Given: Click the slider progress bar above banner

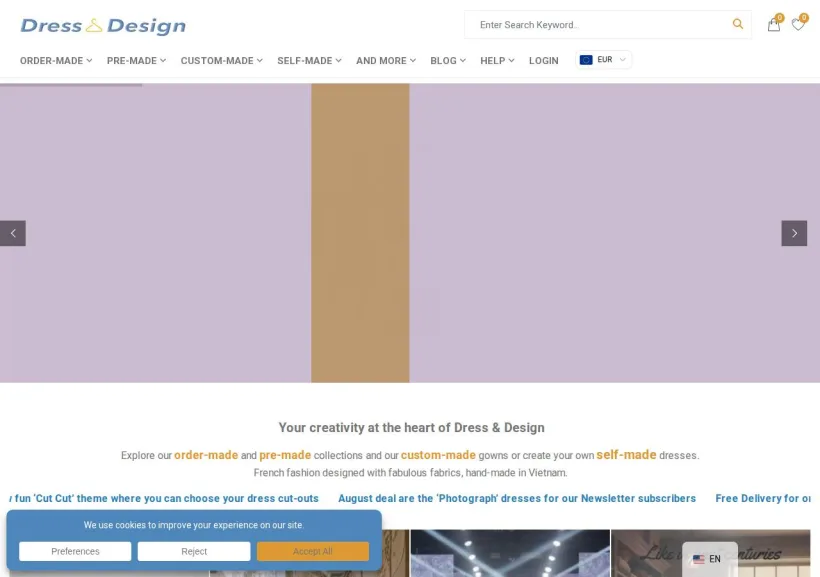Looking at the screenshot, I should (x=71, y=85).
